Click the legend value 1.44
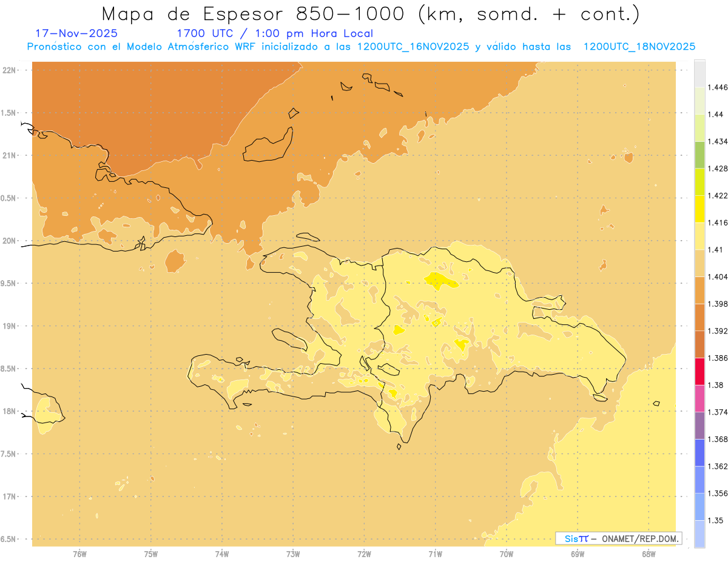The width and height of the screenshot is (728, 562). coord(716,115)
